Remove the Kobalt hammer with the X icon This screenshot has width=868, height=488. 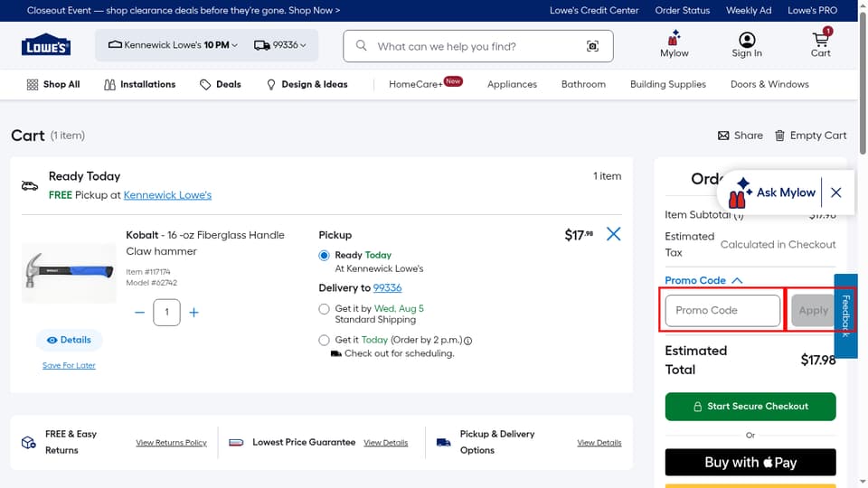click(x=613, y=234)
